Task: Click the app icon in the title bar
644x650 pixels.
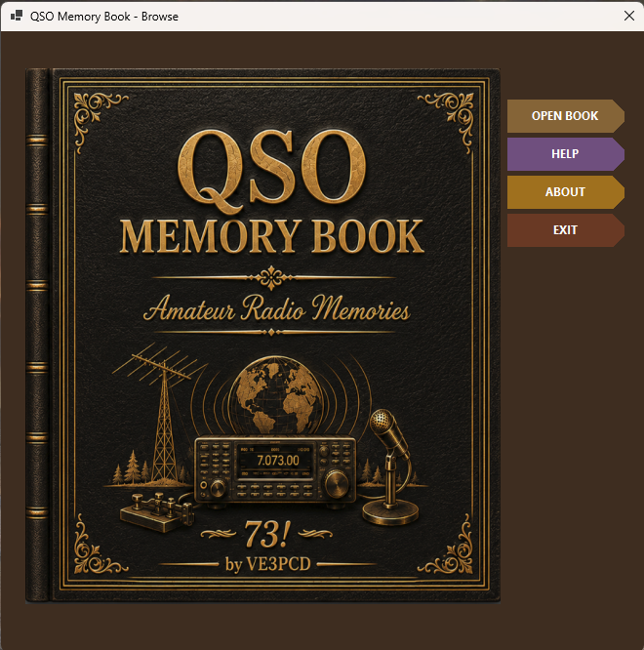Action: tap(17, 17)
